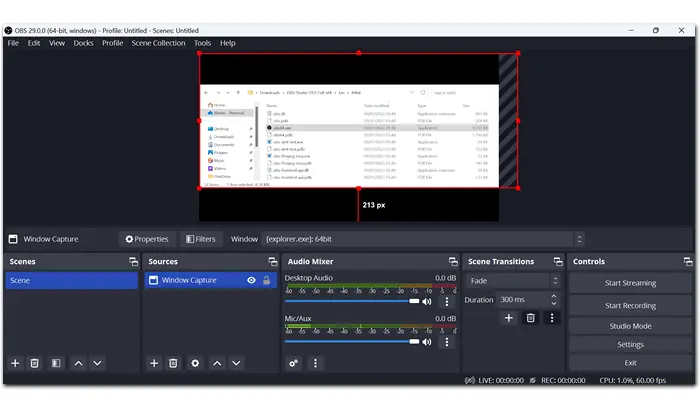Open source Properties button
The height and width of the screenshot is (407, 700).
147,239
